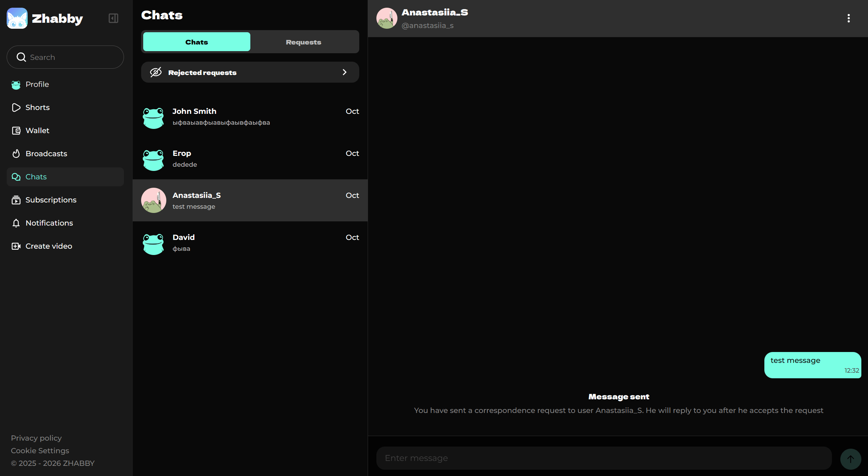Open Shorts from sidebar

[x=37, y=108]
